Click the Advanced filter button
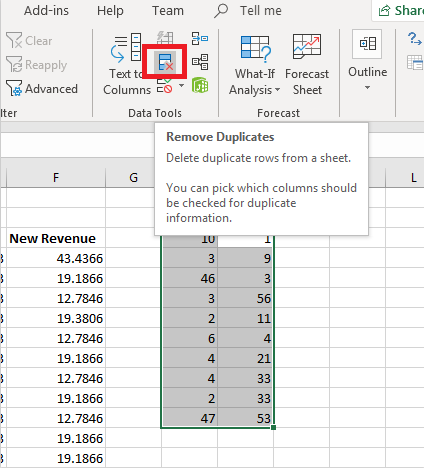Image resolution: width=424 pixels, height=468 pixels. click(42, 89)
